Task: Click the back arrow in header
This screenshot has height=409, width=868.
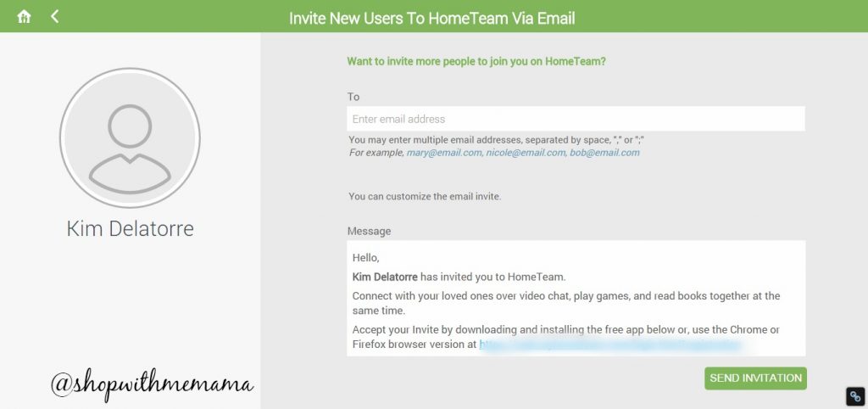Action: 54,16
